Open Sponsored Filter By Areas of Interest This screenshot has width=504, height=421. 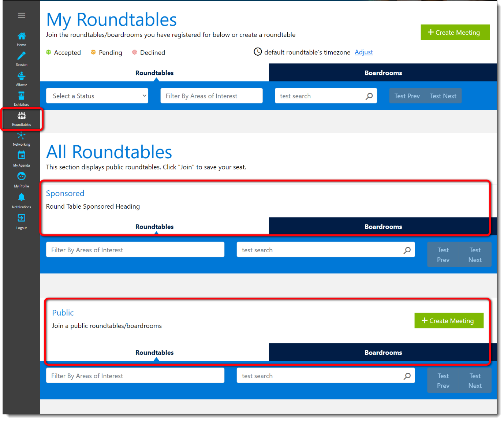click(x=135, y=250)
